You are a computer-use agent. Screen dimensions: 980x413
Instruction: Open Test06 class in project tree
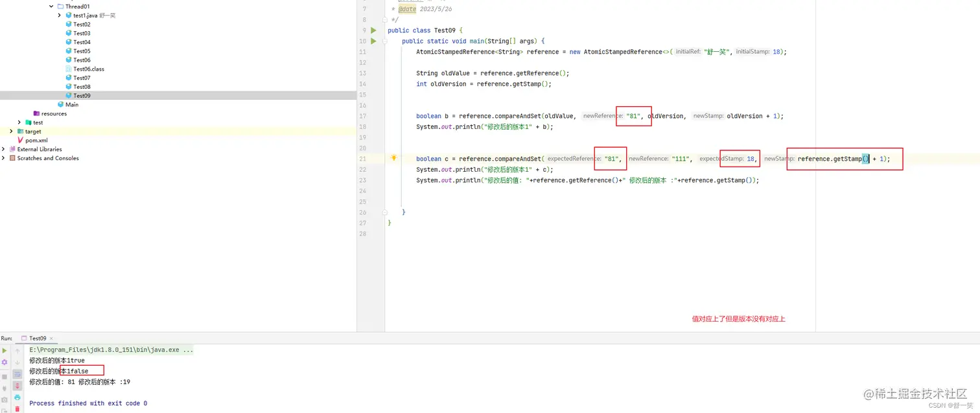[x=82, y=60]
